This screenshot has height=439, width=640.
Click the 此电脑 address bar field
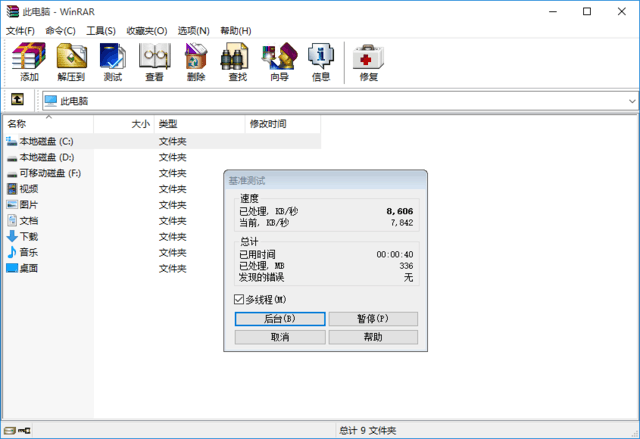click(x=340, y=101)
